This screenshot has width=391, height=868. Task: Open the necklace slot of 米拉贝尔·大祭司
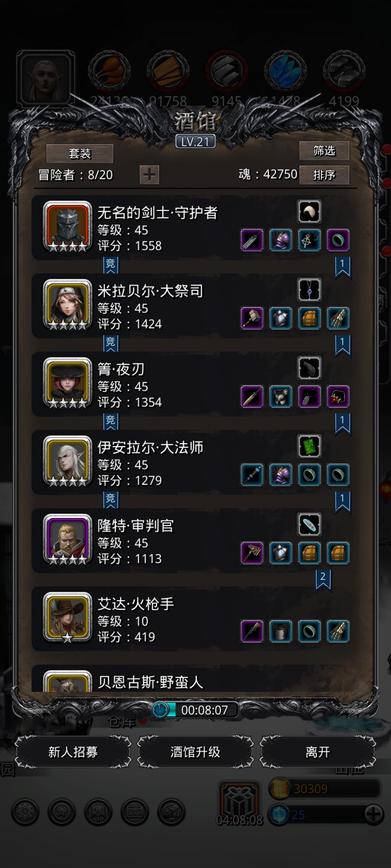pos(310,290)
